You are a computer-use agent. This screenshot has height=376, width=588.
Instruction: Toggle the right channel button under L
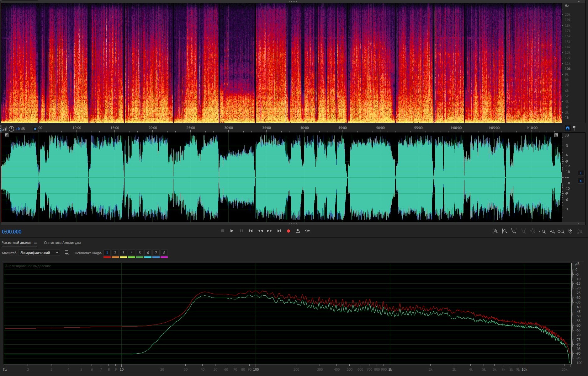click(x=581, y=181)
